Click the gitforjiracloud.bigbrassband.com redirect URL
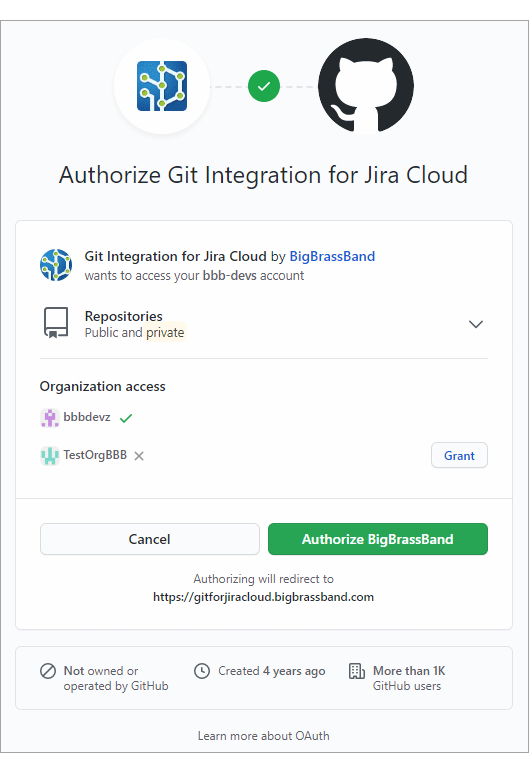The width and height of the screenshot is (529, 773). pos(263,597)
